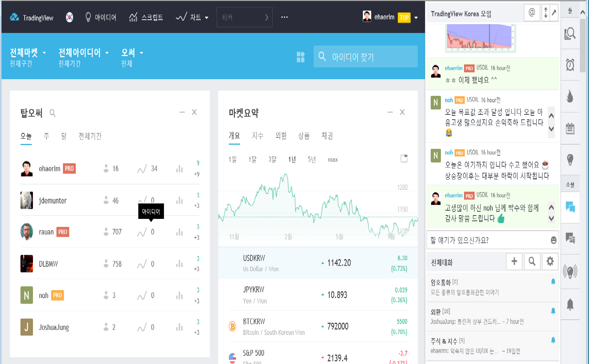Select the 달 tab in 탑오써
This screenshot has width=589, height=364.
[x=64, y=136]
